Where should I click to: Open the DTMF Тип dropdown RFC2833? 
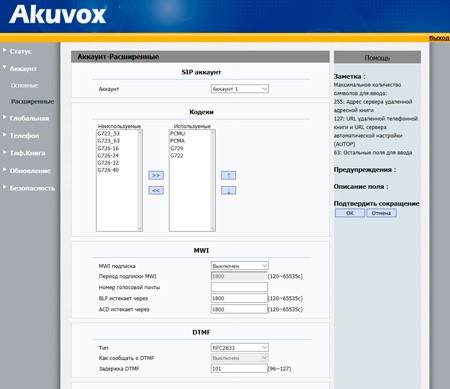tap(240, 348)
